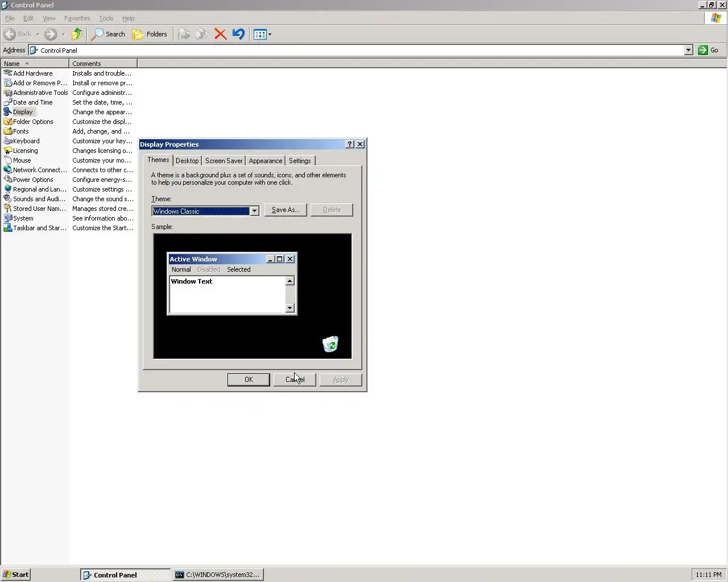Screen dimensions: 728x582
Task: Click the taskbar clock showing 11:11 PM
Action: click(709, 575)
